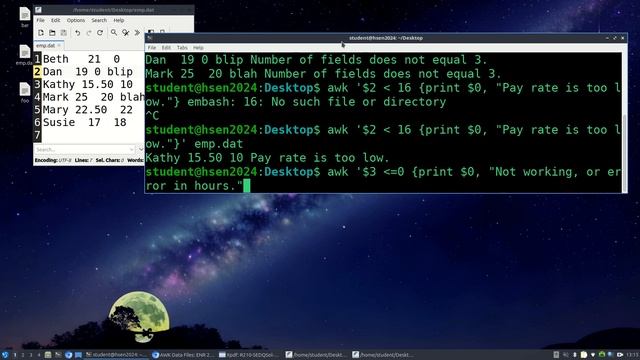Switch to workspace 1 in the pager
Screen dimensions: 640x360
(15, 355)
